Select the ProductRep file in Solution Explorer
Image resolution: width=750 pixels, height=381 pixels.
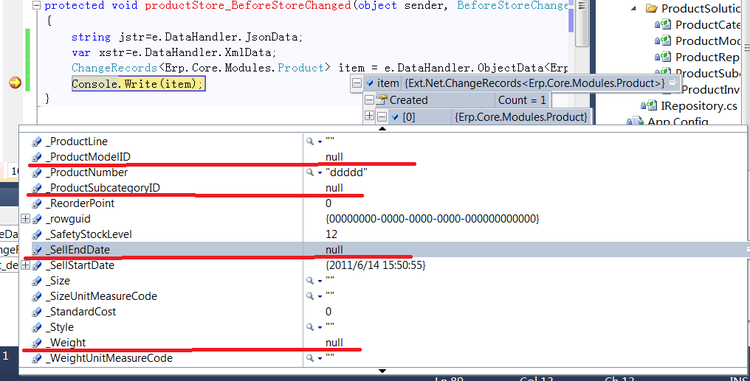click(x=707, y=57)
